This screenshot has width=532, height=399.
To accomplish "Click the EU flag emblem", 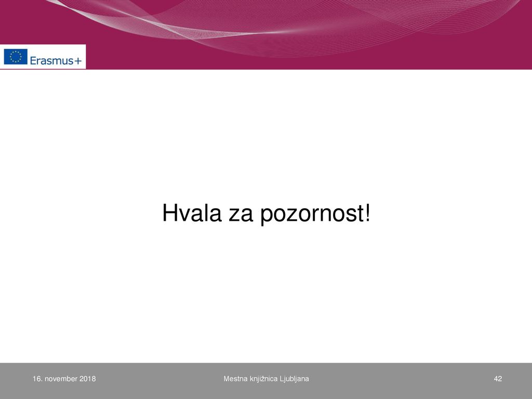I will (x=16, y=57).
